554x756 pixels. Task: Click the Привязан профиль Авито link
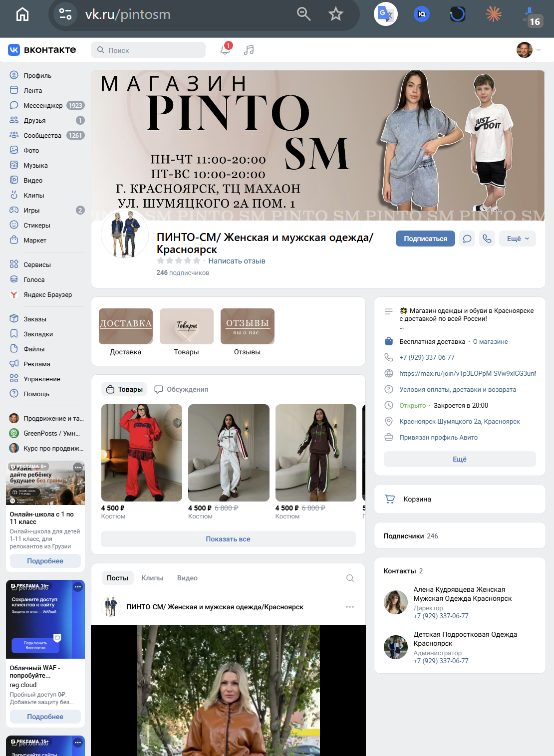pos(439,438)
